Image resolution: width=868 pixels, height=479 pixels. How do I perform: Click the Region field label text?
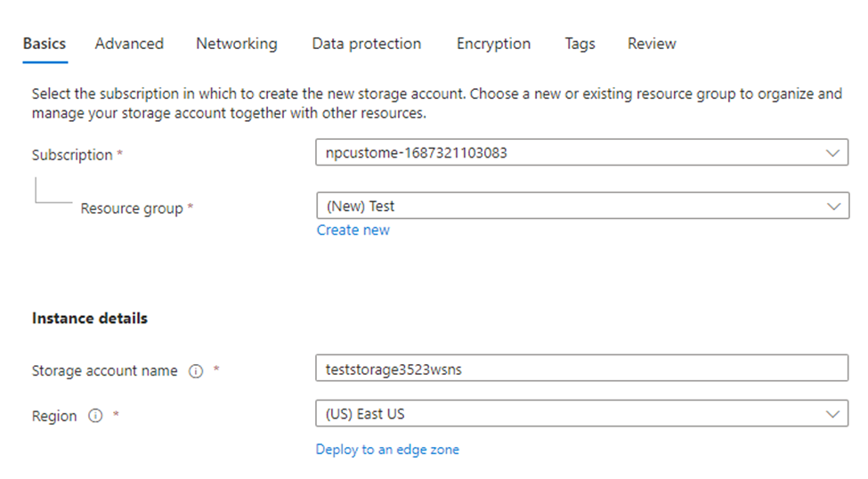click(54, 416)
